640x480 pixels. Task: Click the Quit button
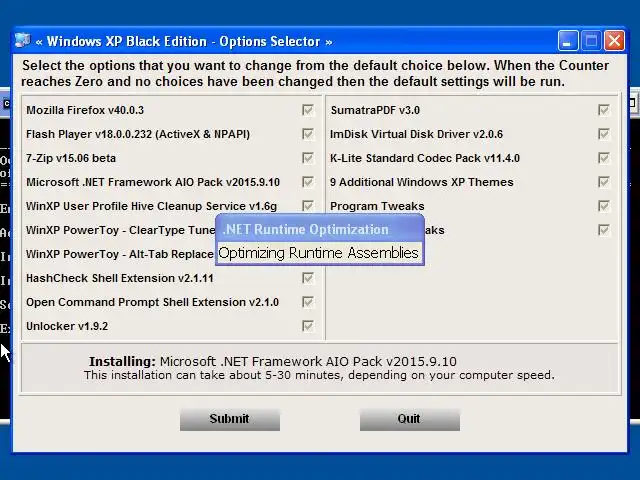(x=410, y=420)
